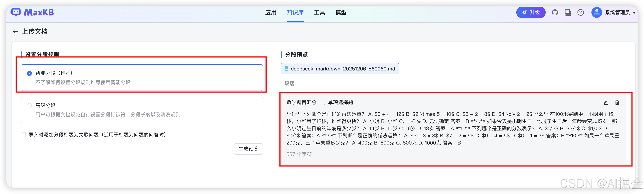This screenshot has width=644, height=194.
Task: Select the 智能分段 radio option
Action: pyautogui.click(x=29, y=73)
